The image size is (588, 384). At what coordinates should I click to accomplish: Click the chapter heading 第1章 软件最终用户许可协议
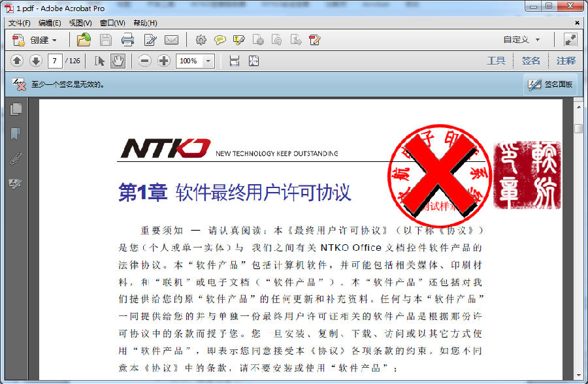point(235,193)
